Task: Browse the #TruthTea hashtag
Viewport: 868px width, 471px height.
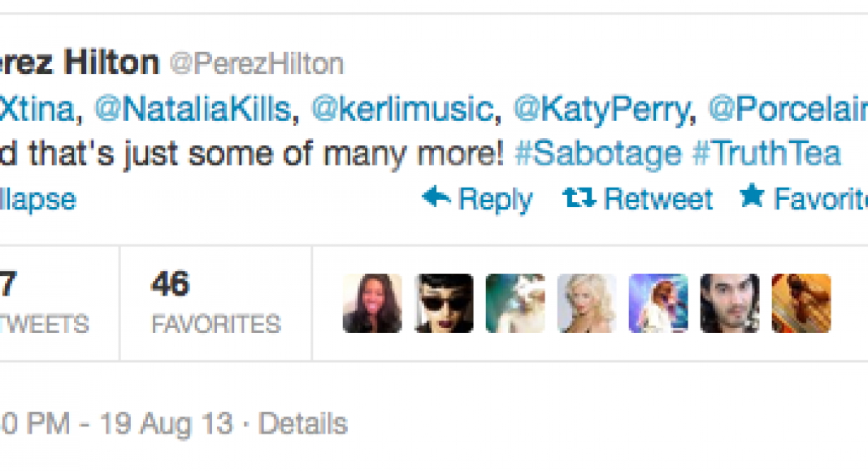Action: tap(766, 153)
